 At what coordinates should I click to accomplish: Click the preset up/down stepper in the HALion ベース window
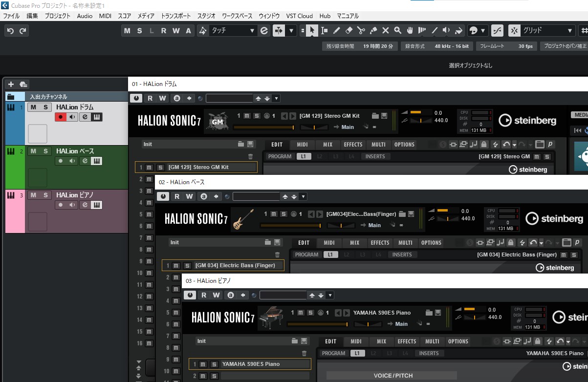290,196
